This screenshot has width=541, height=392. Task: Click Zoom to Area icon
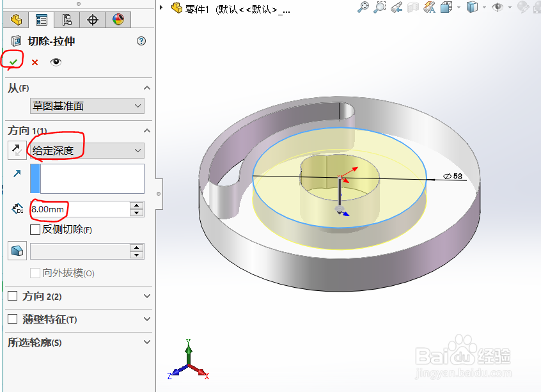point(380,7)
